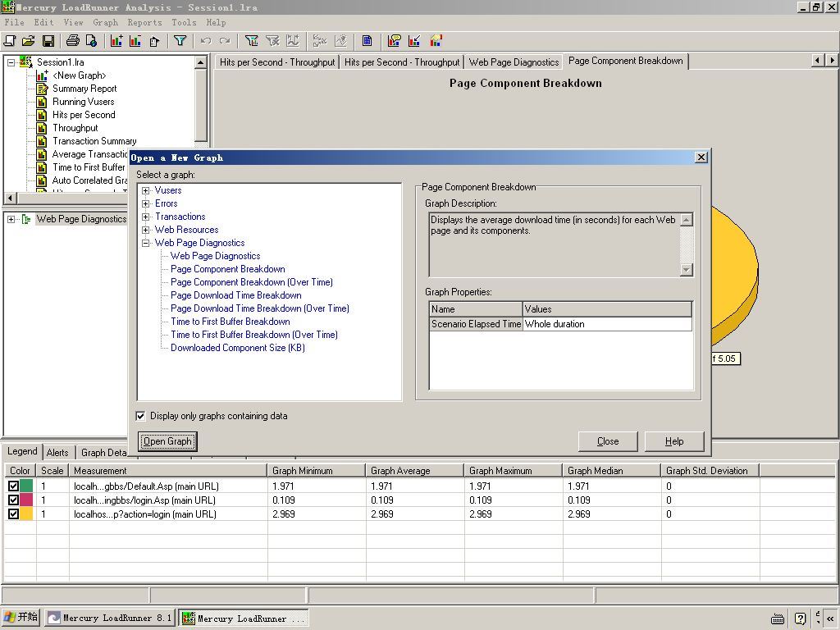Expand the Transactions node in the graph list
This screenshot has width=840, height=630.
click(x=146, y=217)
